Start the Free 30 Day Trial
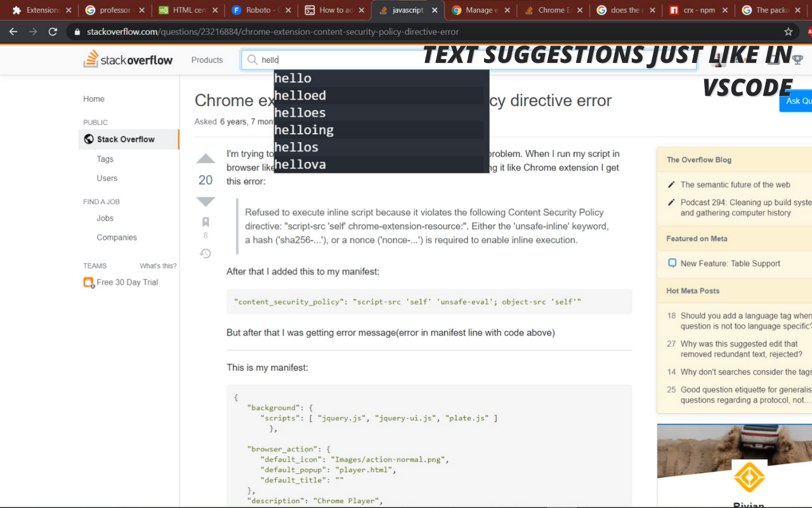Image resolution: width=812 pixels, height=508 pixels. (128, 282)
